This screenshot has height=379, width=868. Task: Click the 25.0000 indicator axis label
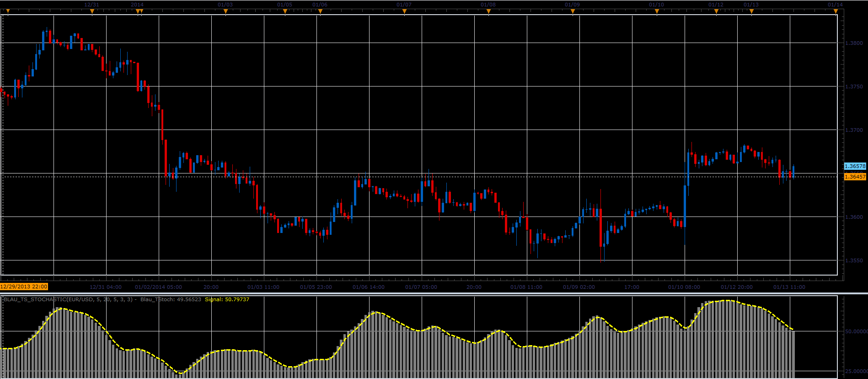(856, 371)
